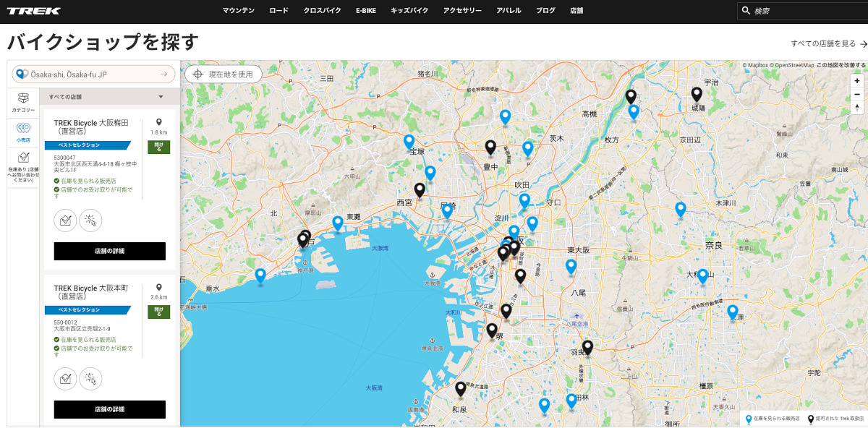
Task: Select black map pin above 豊中
Action: pos(490,148)
